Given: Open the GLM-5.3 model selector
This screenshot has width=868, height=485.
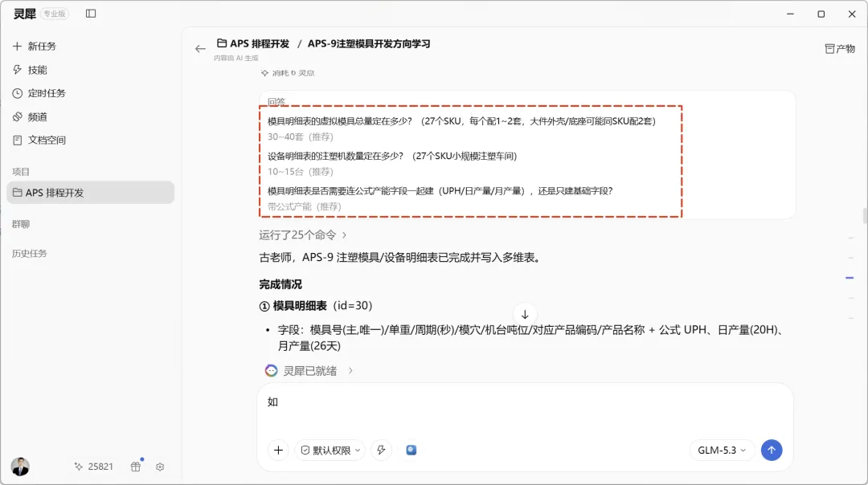Looking at the screenshot, I should coord(722,450).
